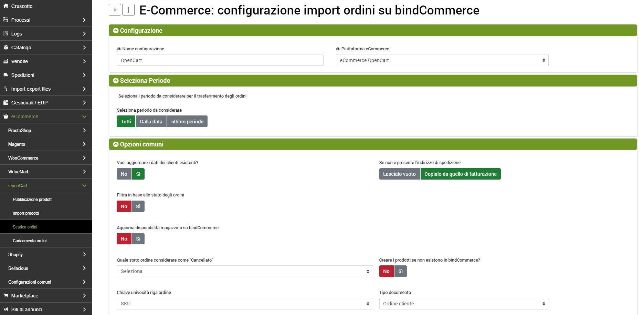The height and width of the screenshot is (315, 644).
Task: Click the Spedizioni truck icon
Action: pyautogui.click(x=6, y=75)
